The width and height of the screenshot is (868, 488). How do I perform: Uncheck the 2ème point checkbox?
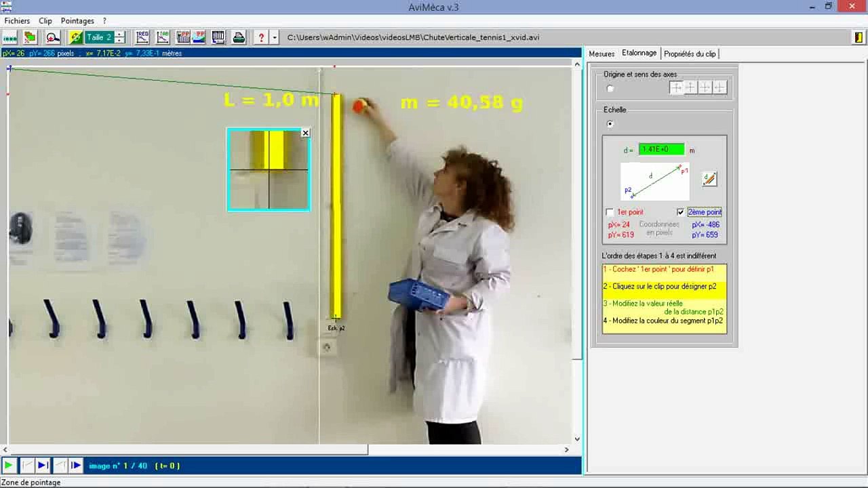[x=681, y=212]
